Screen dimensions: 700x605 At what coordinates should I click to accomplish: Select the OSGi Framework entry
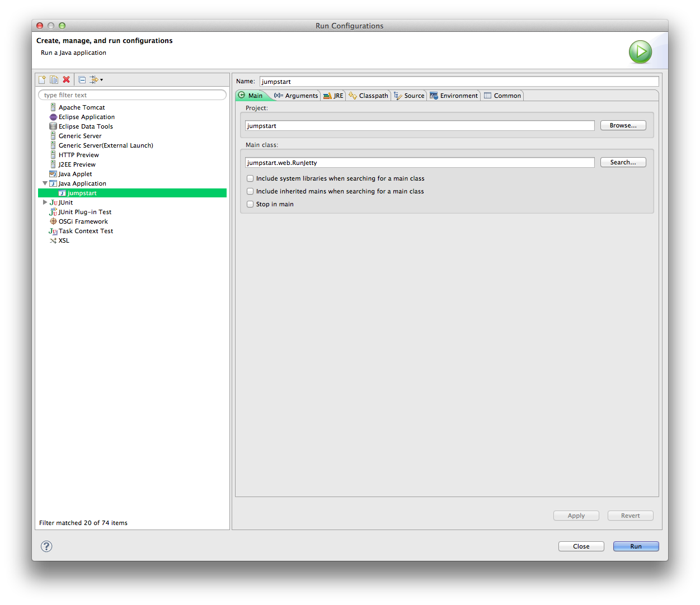pyautogui.click(x=83, y=221)
